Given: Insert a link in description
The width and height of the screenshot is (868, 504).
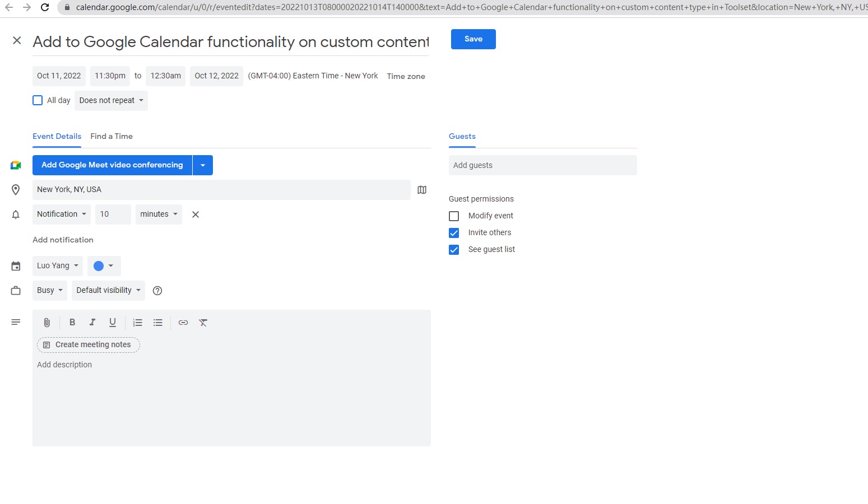Looking at the screenshot, I should coord(183,323).
